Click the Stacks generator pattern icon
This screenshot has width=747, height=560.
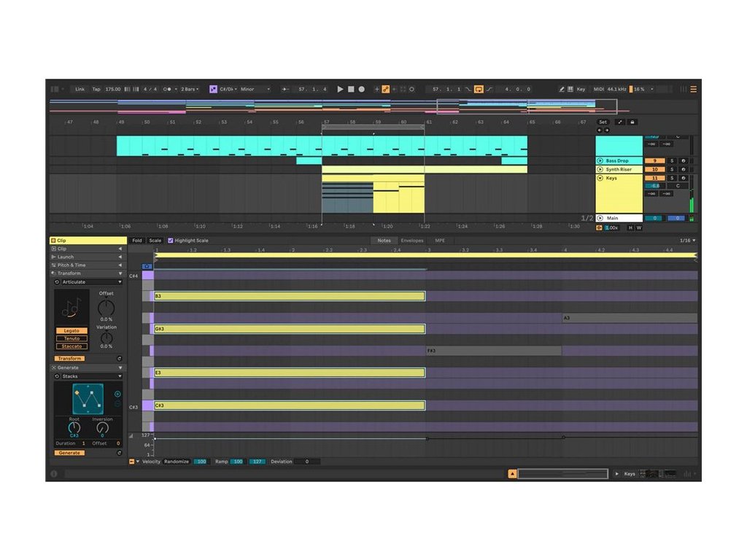[x=88, y=399]
